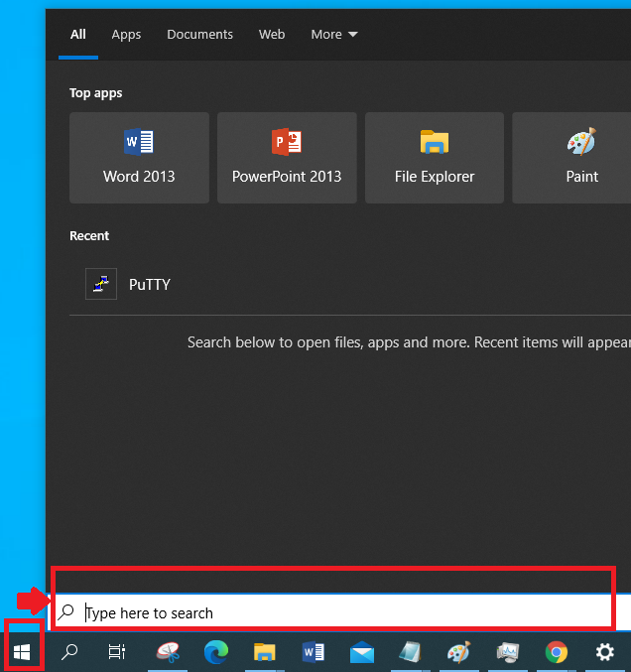
Task: Select the All search tab
Action: 78,35
